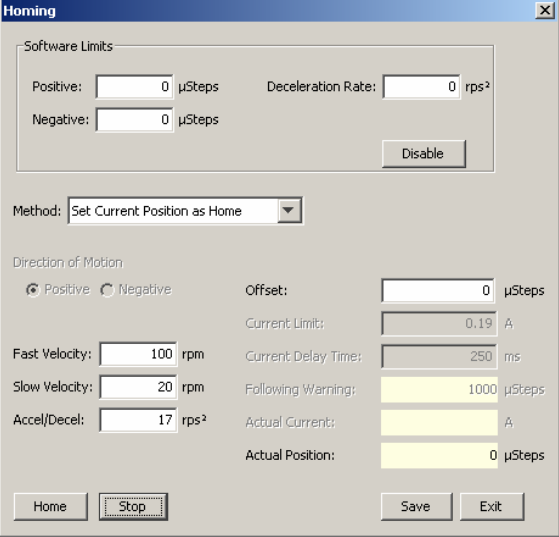This screenshot has width=559, height=537.
Task: Edit the Fast Velocity field
Action: click(138, 354)
